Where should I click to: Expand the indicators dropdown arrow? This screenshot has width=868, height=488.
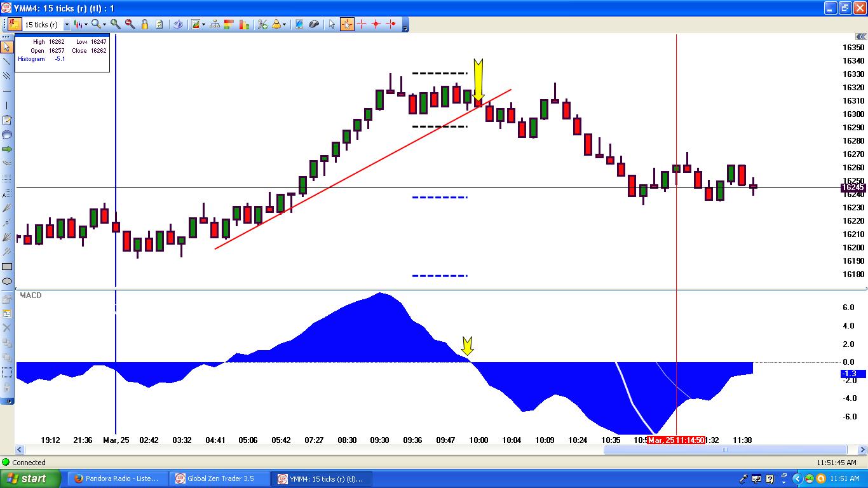(x=204, y=25)
